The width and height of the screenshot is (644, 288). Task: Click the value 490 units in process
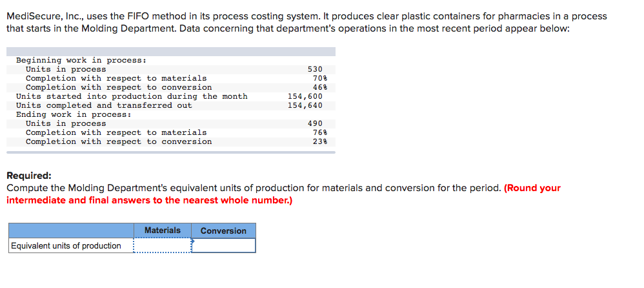(315, 124)
